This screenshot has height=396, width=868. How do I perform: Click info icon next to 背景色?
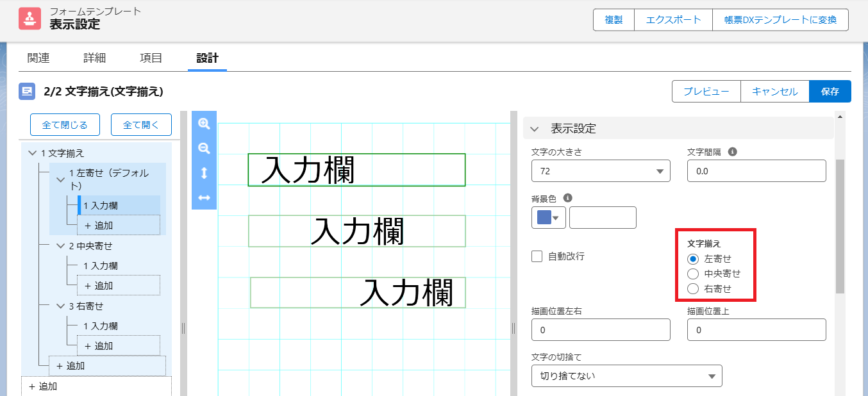(x=567, y=198)
